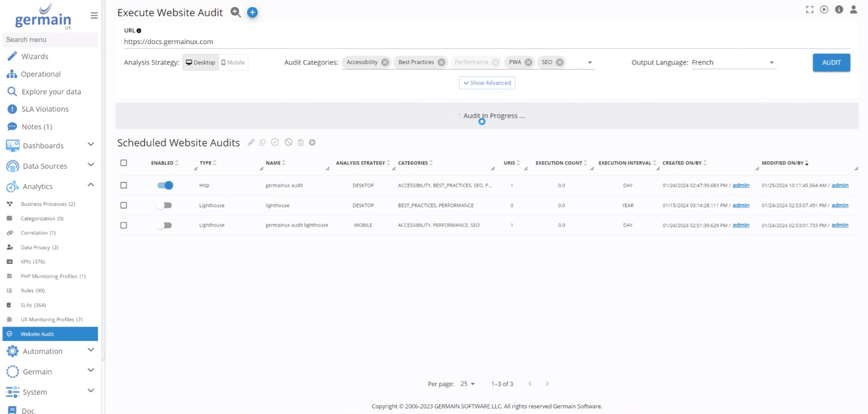Click the duplicate audit icon
This screenshot has height=414, width=868.
[263, 142]
